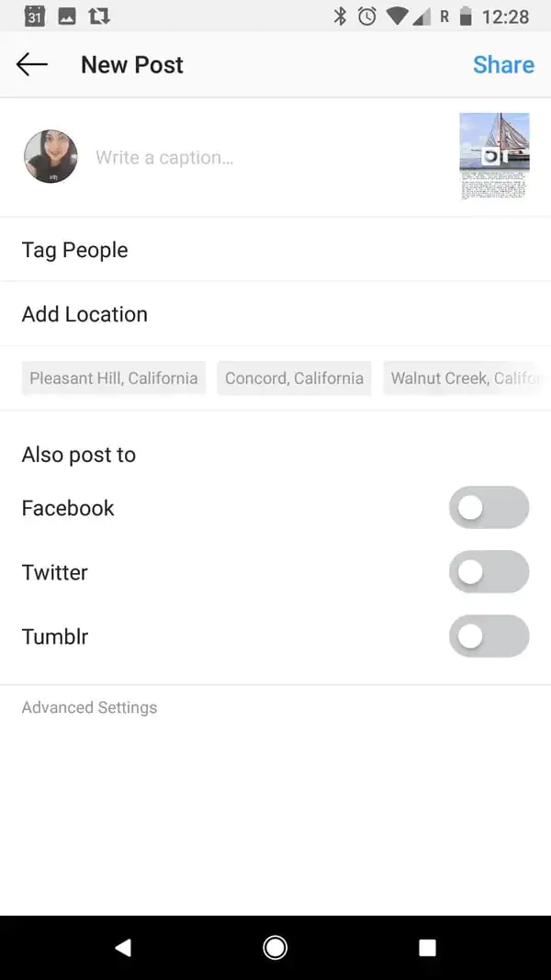Choose Pleasant Hill, California as location

pos(113,377)
